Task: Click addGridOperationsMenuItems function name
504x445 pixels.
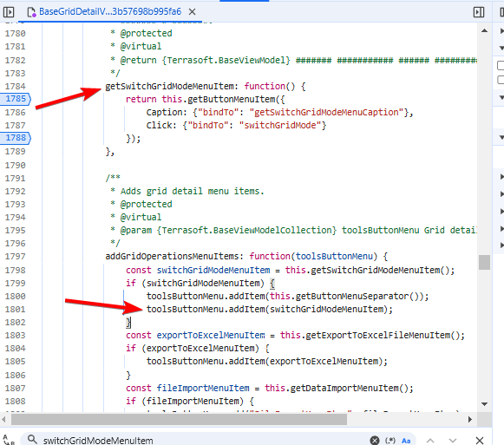Action: 172,257
